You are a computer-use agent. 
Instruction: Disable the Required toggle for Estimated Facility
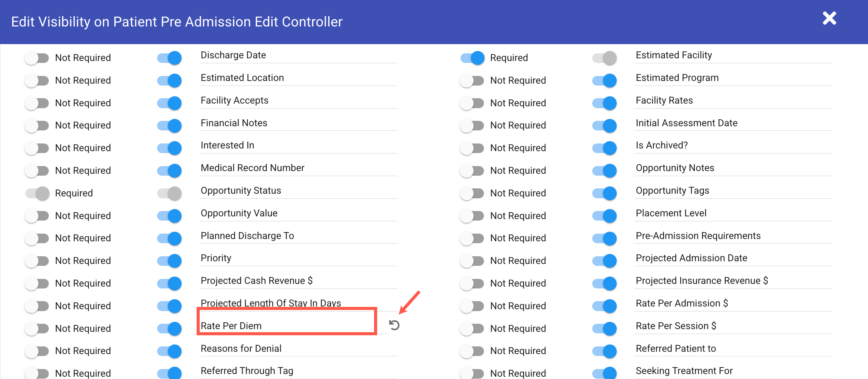pos(472,58)
